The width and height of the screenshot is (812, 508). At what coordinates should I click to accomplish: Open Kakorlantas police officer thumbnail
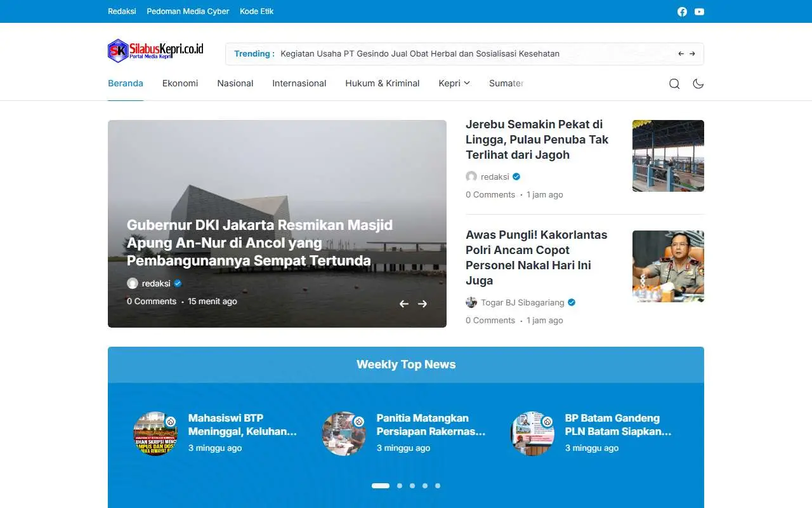tap(668, 266)
